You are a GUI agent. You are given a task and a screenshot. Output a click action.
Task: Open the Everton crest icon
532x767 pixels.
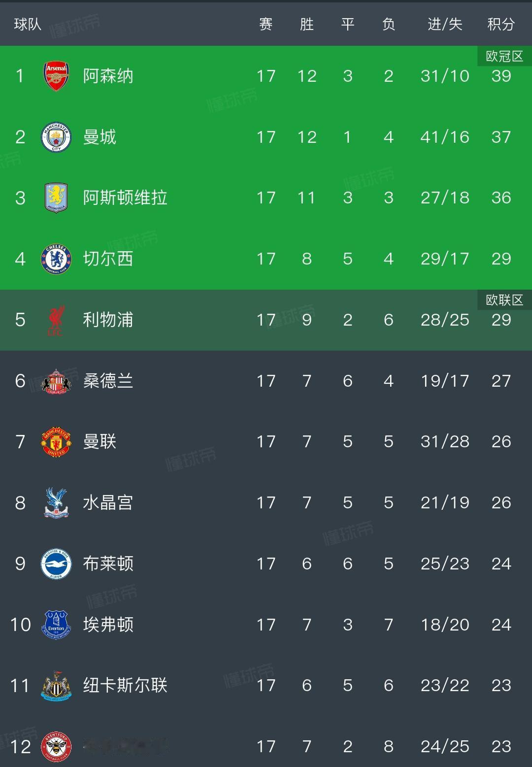click(56, 625)
